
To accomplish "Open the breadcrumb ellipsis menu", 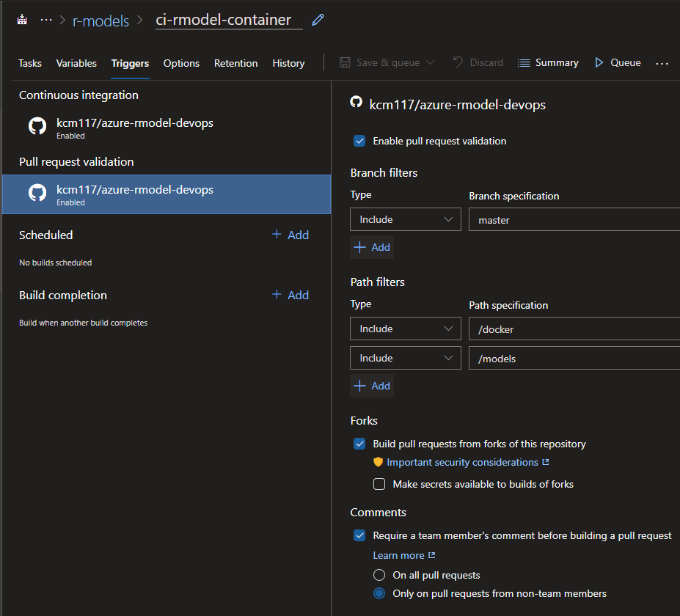I will [46, 20].
